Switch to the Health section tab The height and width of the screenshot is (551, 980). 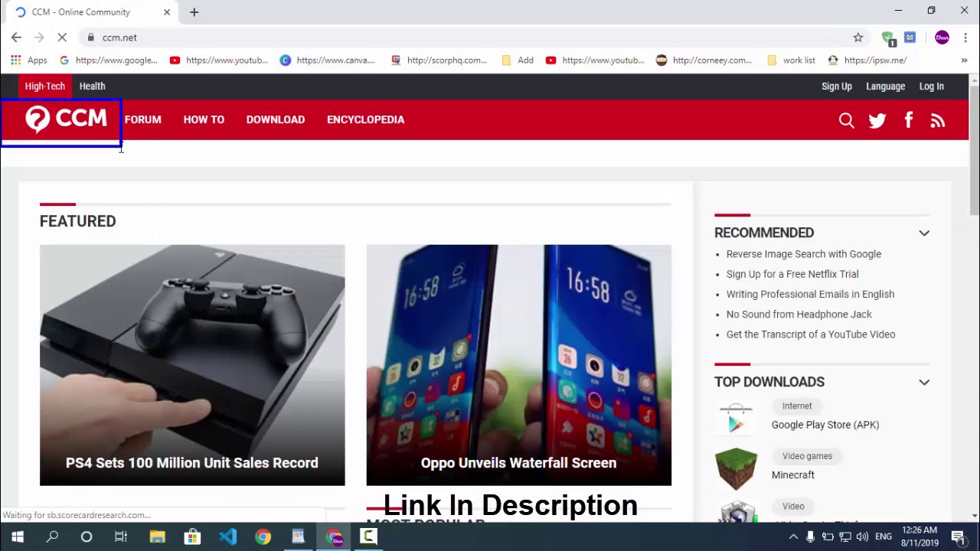[x=92, y=86]
